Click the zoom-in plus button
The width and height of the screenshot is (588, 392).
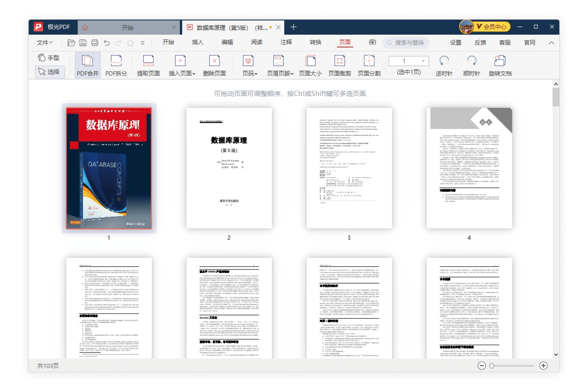pyautogui.click(x=543, y=366)
